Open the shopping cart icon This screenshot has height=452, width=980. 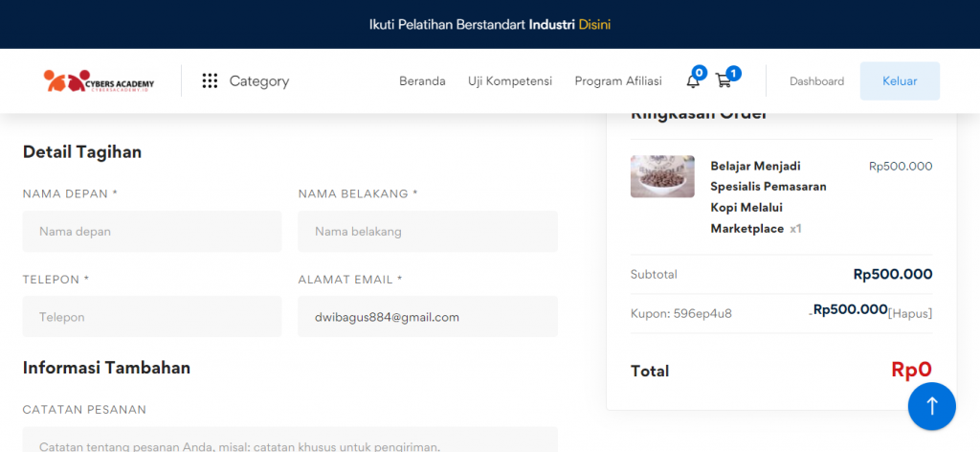724,81
